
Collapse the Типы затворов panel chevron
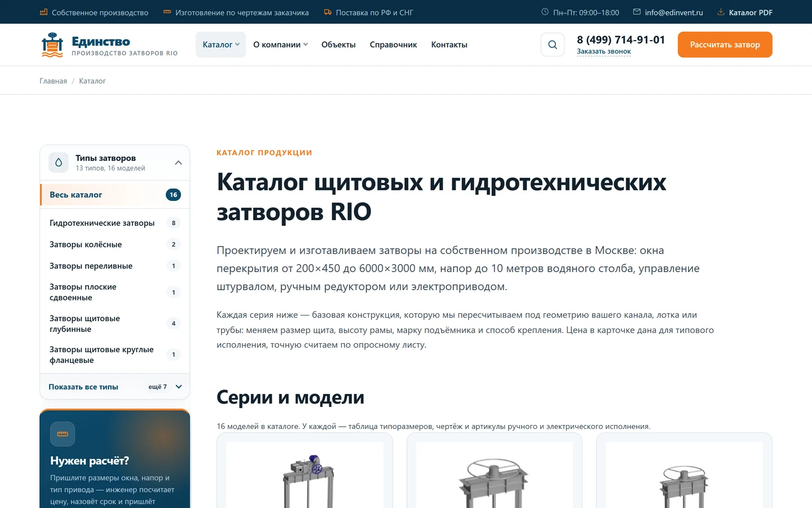(x=178, y=163)
